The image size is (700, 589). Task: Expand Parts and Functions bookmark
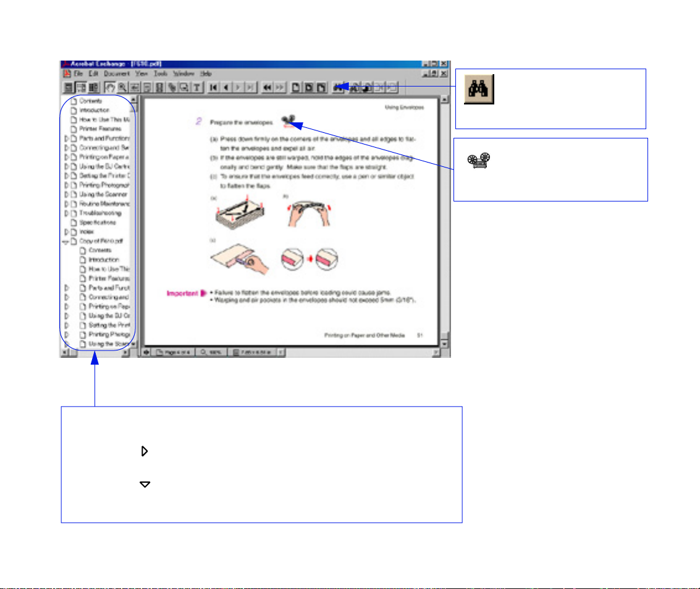coord(67,138)
